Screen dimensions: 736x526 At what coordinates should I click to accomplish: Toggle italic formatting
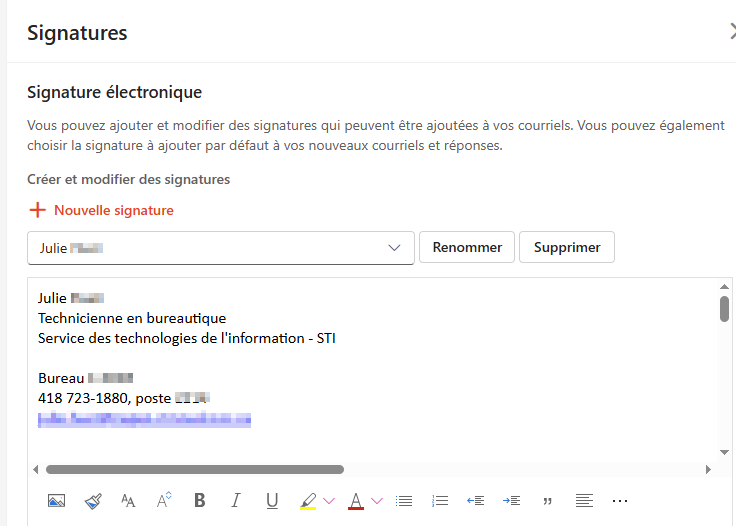coord(236,500)
